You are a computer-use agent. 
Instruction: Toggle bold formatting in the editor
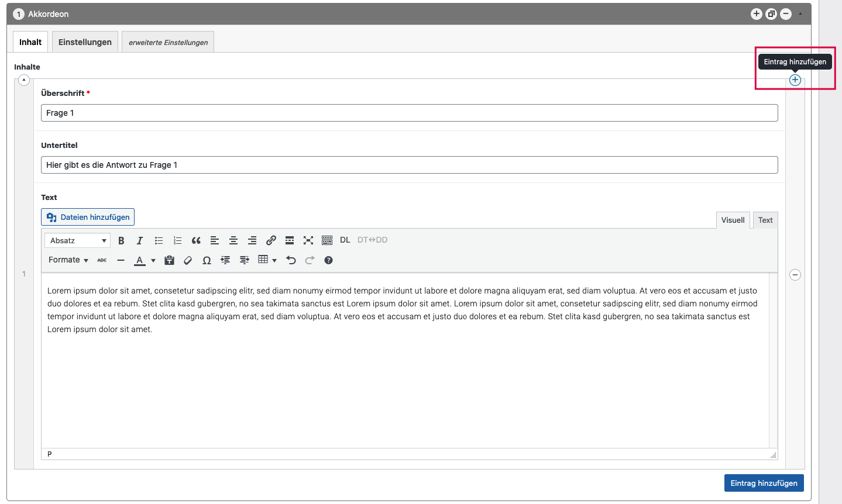point(121,241)
